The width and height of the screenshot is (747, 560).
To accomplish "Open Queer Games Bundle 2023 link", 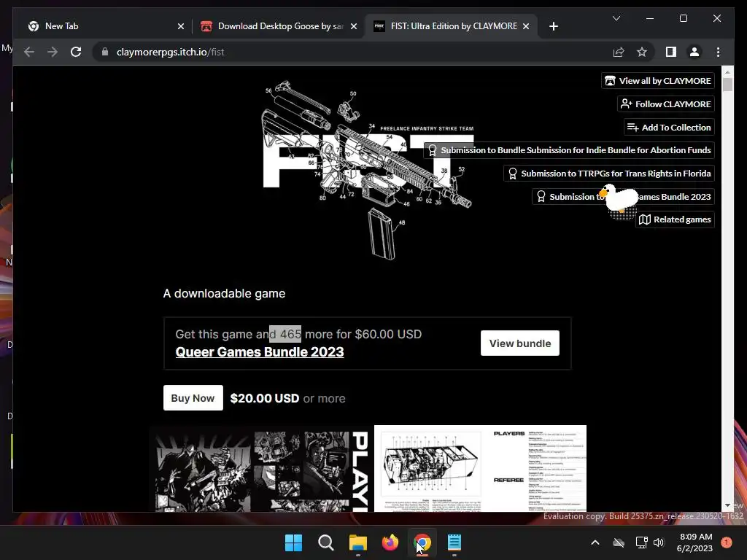I will [260, 352].
